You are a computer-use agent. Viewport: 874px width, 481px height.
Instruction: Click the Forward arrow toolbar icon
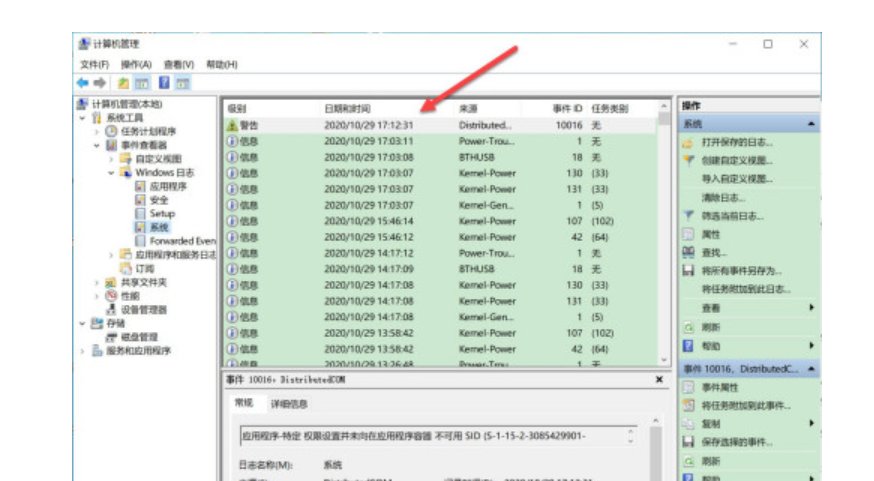[x=100, y=83]
